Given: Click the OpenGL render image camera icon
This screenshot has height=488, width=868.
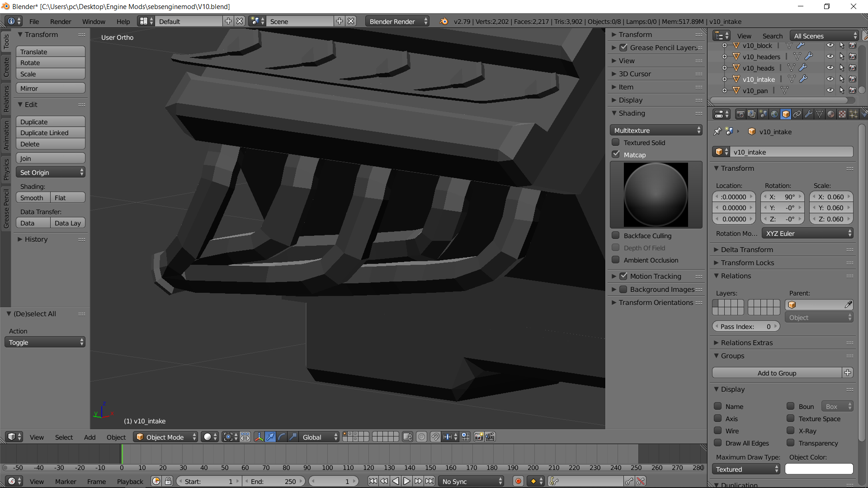Looking at the screenshot, I should [x=478, y=437].
